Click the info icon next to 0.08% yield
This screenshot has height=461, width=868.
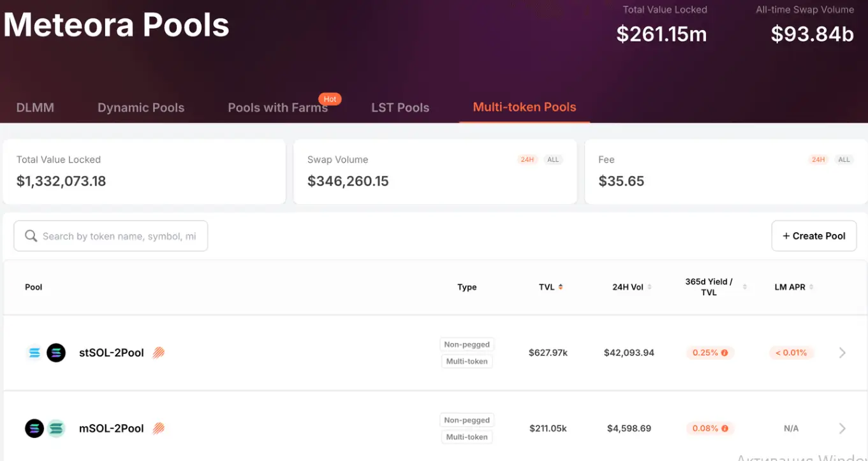click(725, 428)
